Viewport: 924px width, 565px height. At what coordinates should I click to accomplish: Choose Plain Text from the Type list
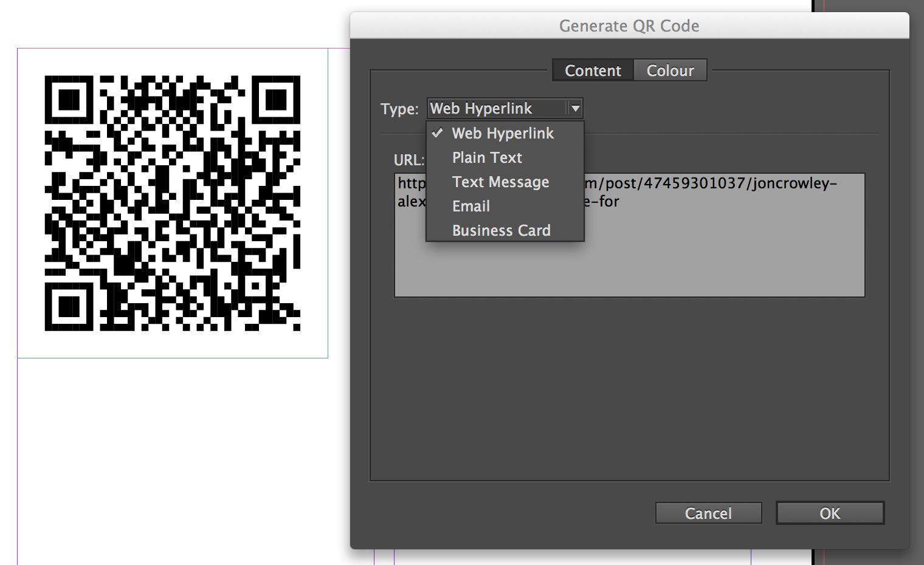505,157
